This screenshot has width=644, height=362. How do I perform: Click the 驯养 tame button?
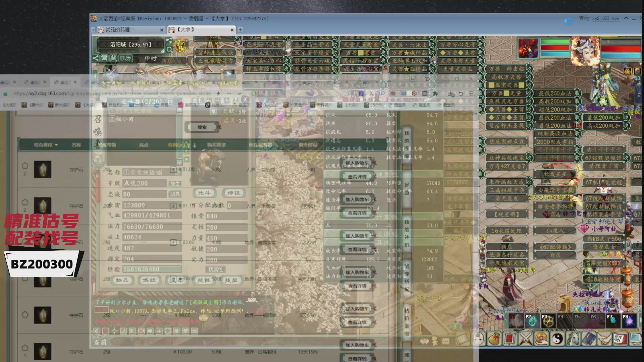[x=175, y=194]
